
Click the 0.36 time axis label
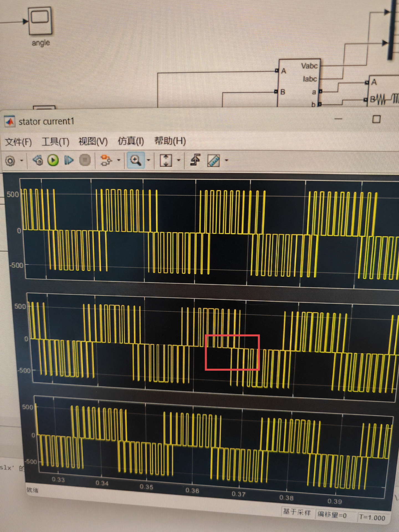click(192, 490)
